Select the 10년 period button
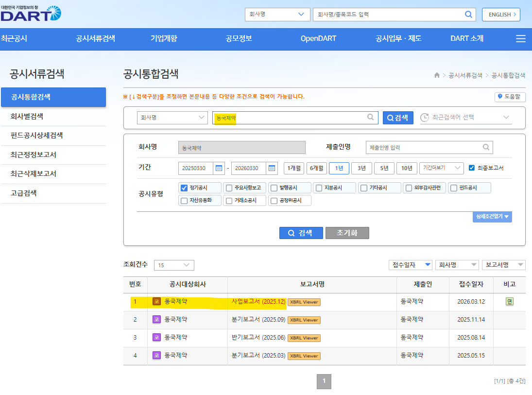Viewport: 532px width, 395px height. click(407, 168)
